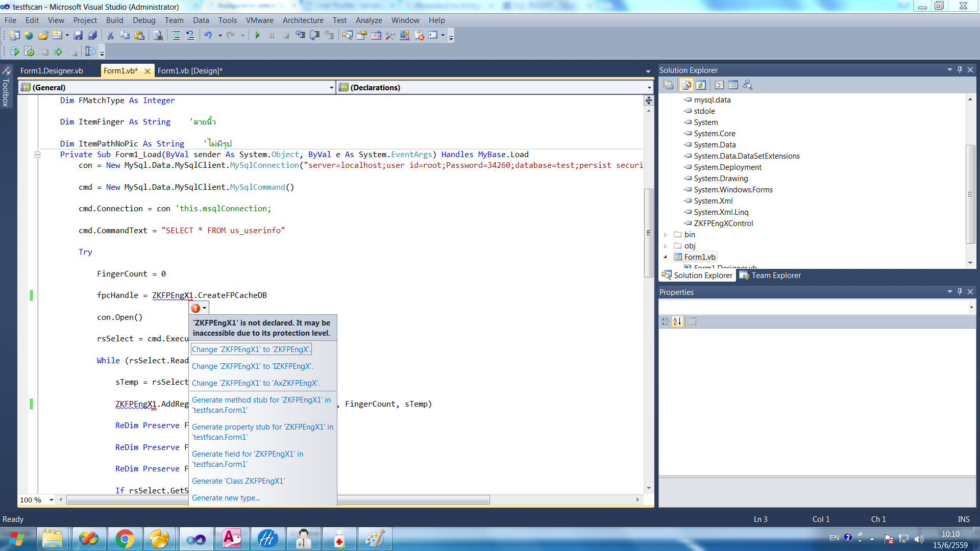Select the Undo toolbar icon

point(208,35)
